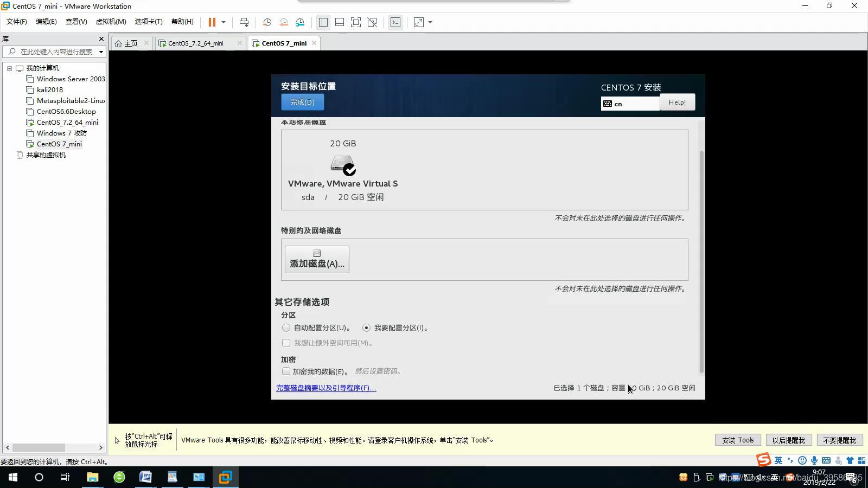
Task: Click the Sogou emoji smiley icon
Action: pyautogui.click(x=802, y=460)
